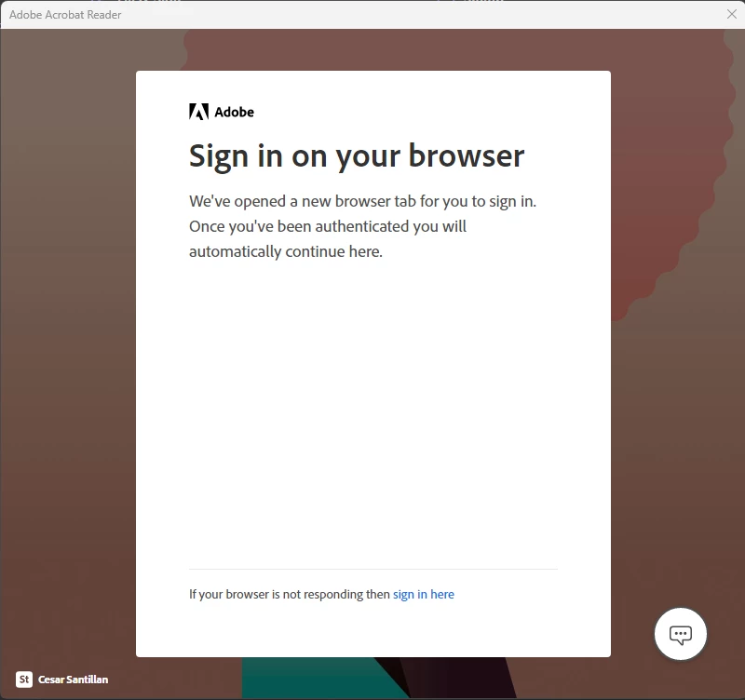The height and width of the screenshot is (700, 745).
Task: Click the "Adobe Acrobat Reader" window title
Action: click(65, 15)
